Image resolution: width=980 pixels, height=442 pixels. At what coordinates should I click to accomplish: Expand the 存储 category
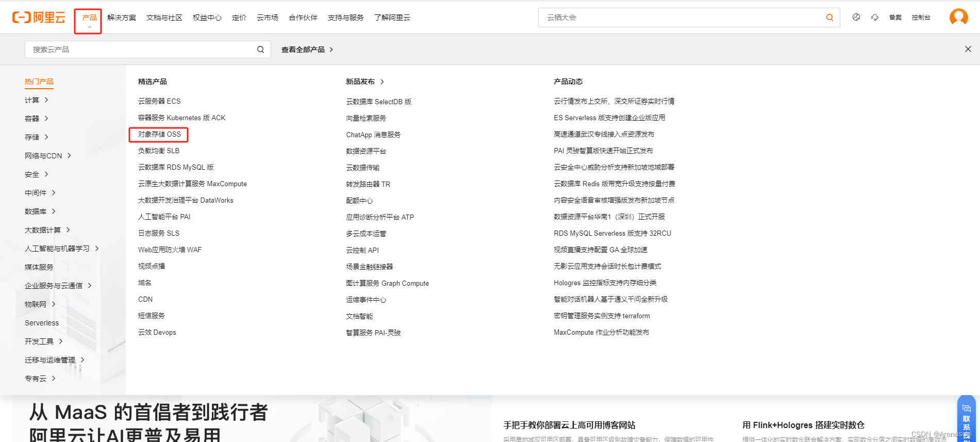pos(37,137)
